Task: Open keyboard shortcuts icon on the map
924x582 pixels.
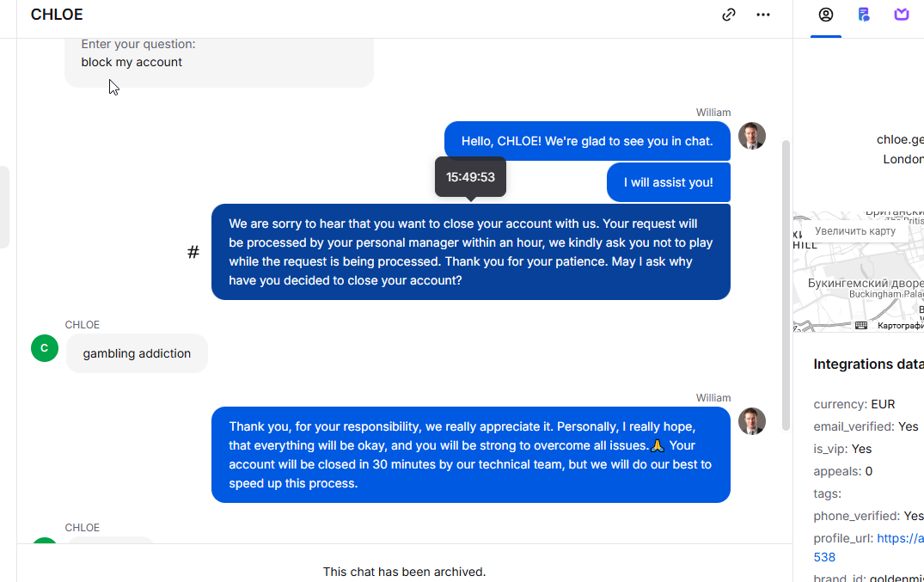Action: tap(861, 326)
